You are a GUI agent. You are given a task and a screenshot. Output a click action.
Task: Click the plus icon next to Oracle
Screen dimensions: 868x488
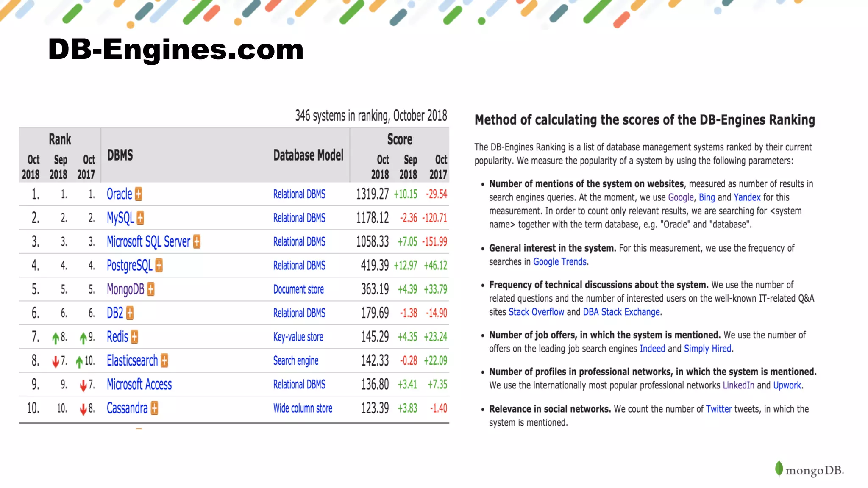click(139, 194)
